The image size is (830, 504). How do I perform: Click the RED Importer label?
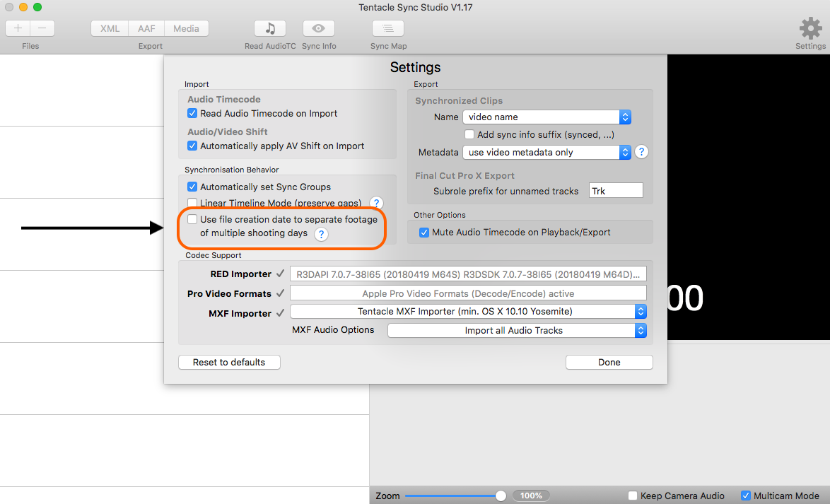click(x=241, y=274)
